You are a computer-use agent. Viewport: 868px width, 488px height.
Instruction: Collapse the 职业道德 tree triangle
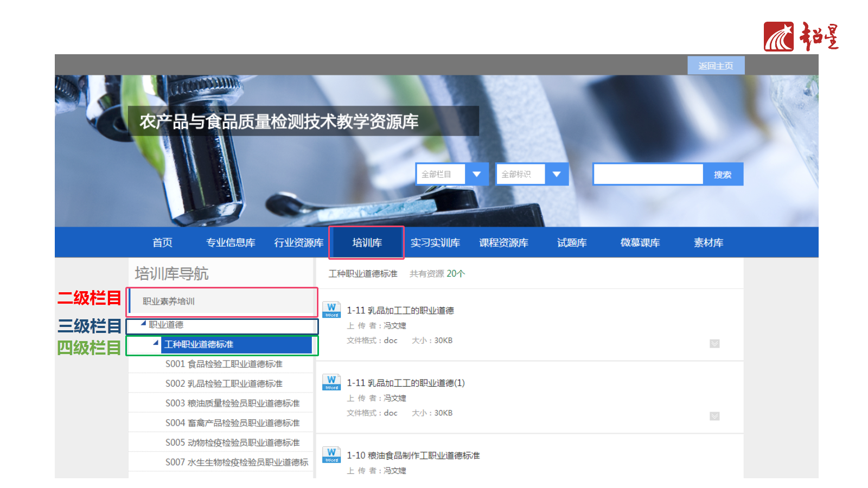pyautogui.click(x=144, y=324)
